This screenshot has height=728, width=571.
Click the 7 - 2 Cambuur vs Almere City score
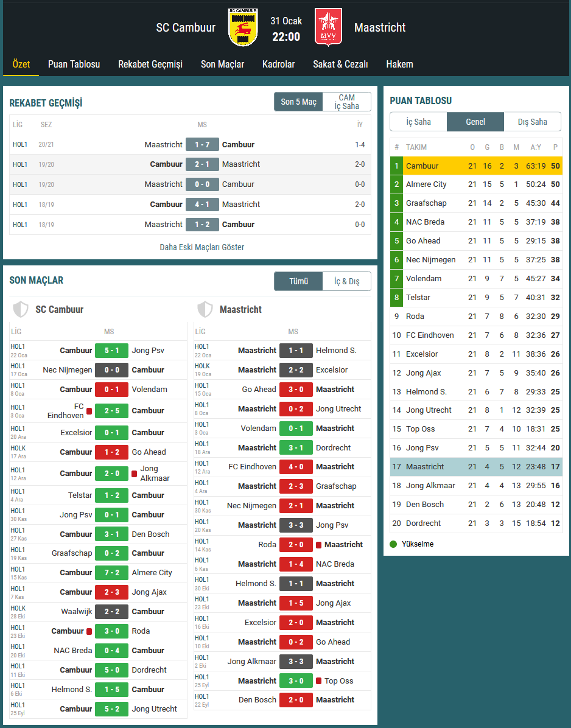coord(111,573)
